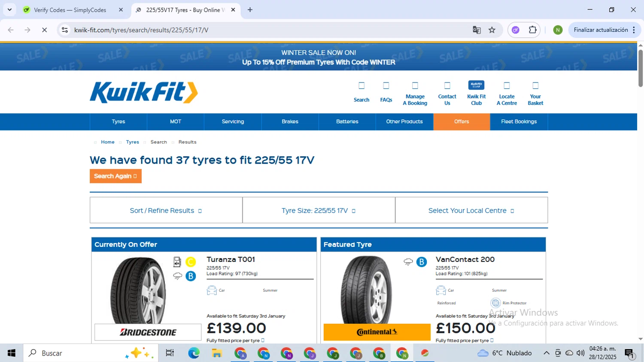This screenshot has width=644, height=362.
Task: Click Turanza fully fitted price info link
Action: click(235, 341)
